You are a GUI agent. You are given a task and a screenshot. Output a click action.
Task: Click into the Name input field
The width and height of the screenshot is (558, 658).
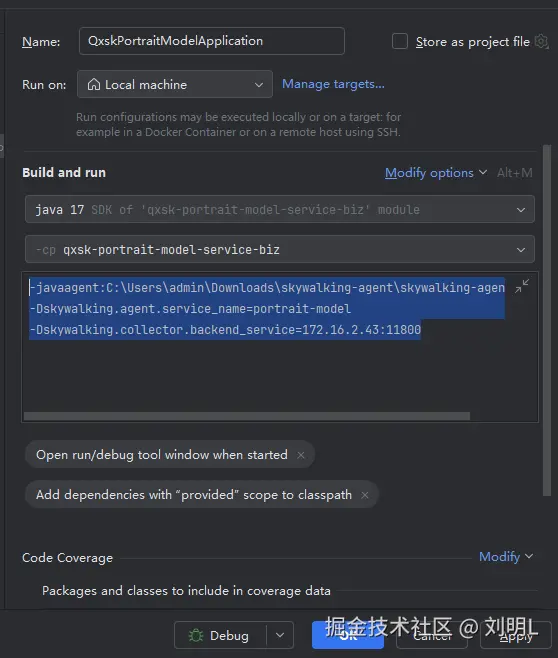pos(212,41)
